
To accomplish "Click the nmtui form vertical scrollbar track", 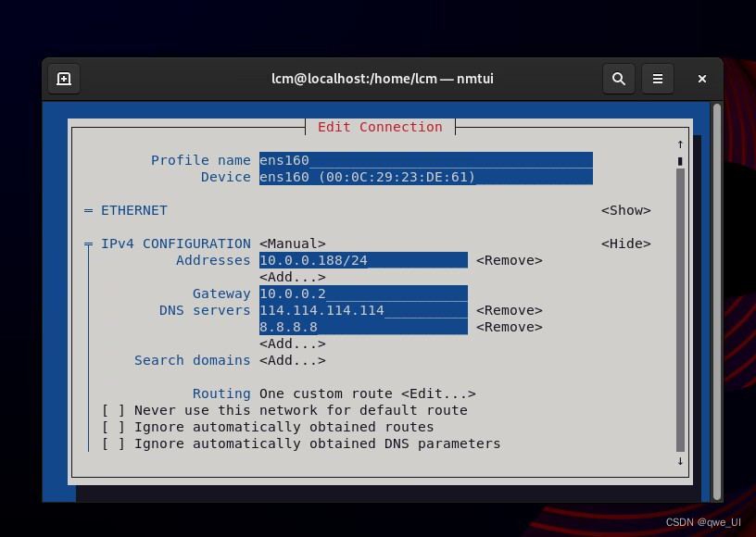I will [x=680, y=308].
